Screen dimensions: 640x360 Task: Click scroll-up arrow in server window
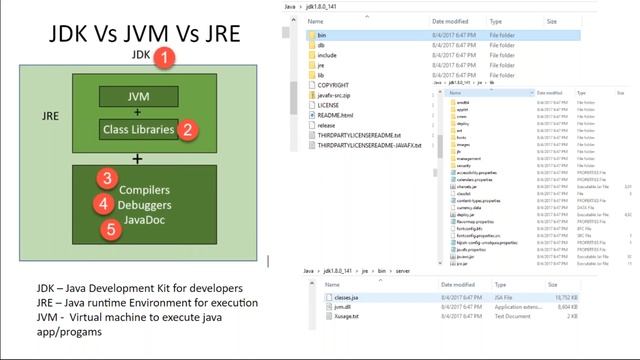(x=312, y=283)
